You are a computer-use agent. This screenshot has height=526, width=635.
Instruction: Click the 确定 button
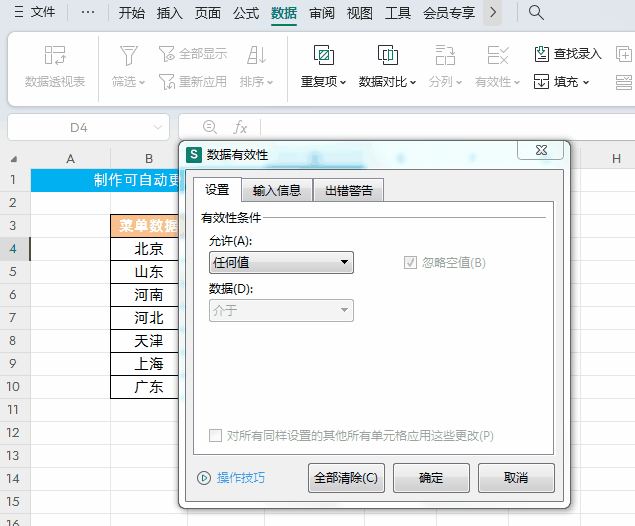pyautogui.click(x=431, y=478)
